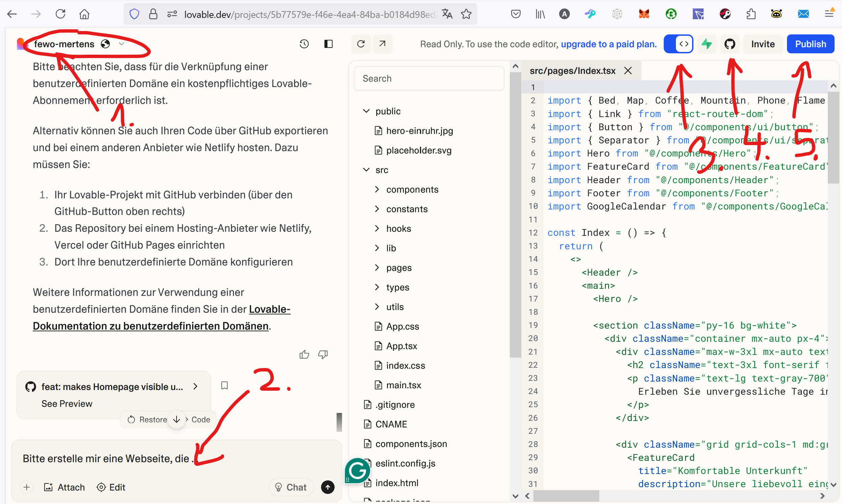Open main.tsx file
The width and height of the screenshot is (842, 504).
pyautogui.click(x=398, y=385)
